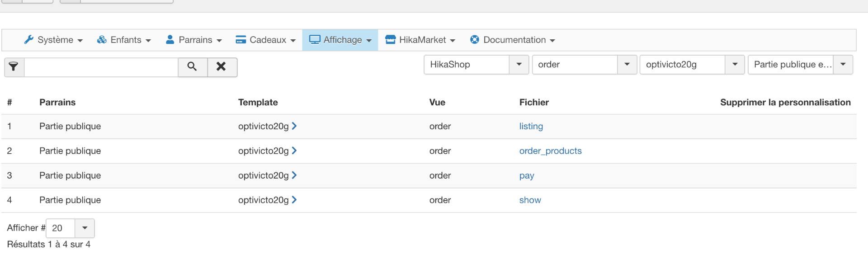Screen dimensions: 868x254
Task: Open the Enfants menu
Action: pos(124,40)
